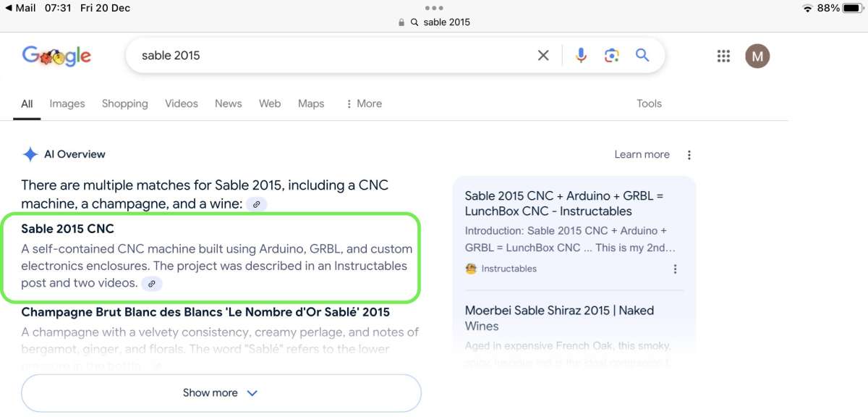Open the Google logo homepage
Viewport: 868px width, 417px height.
tap(56, 56)
